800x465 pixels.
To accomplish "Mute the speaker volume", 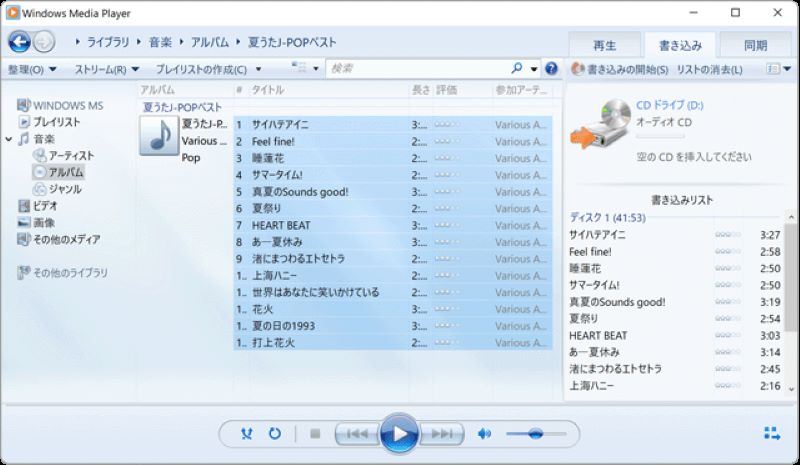I will click(484, 434).
